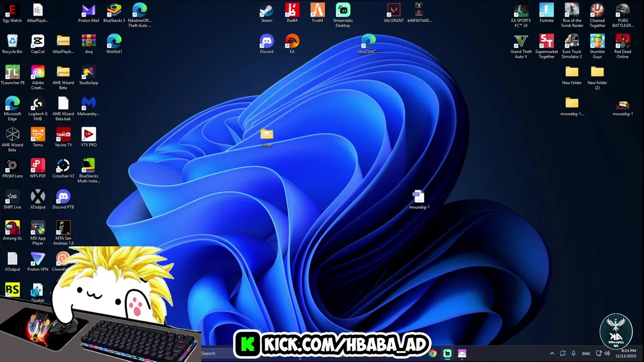
Task: Launch PUBG BATTLEGROUNDS
Action: [x=623, y=16]
